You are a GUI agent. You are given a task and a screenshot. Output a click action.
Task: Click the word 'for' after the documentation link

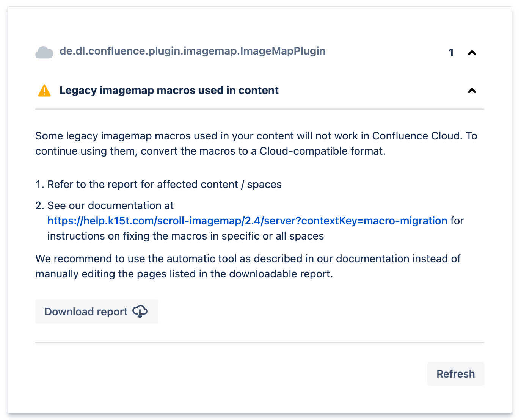click(457, 221)
